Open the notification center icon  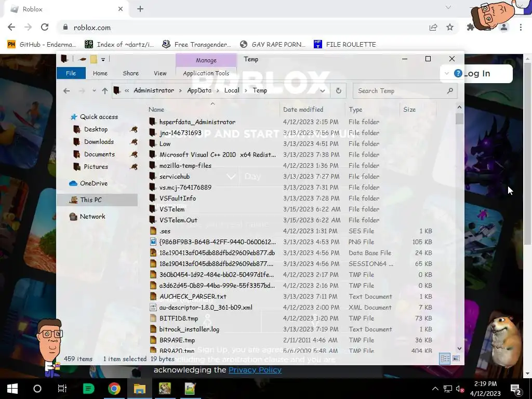[516, 389]
